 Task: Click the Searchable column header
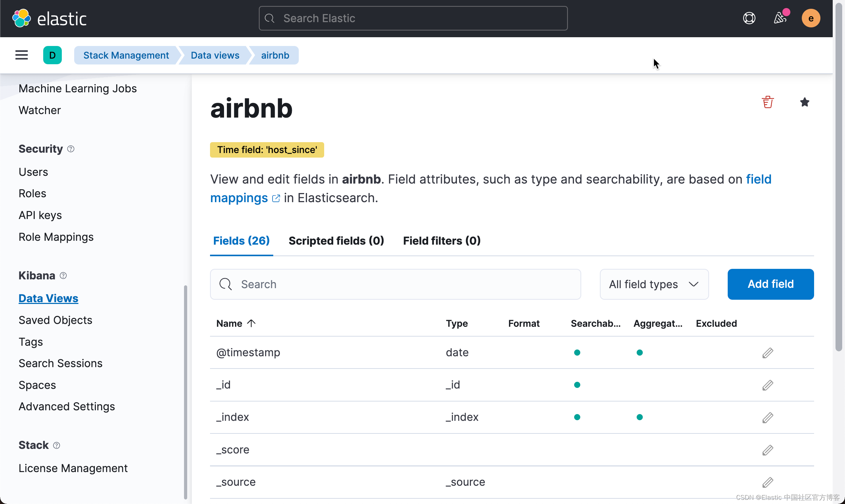(x=595, y=323)
